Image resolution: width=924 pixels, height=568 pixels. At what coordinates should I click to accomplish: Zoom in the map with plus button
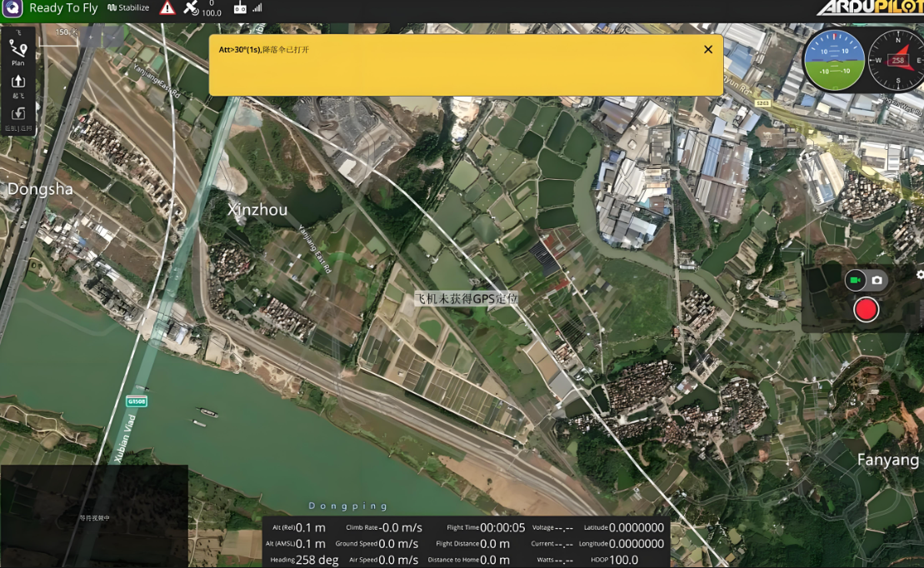pos(92,36)
